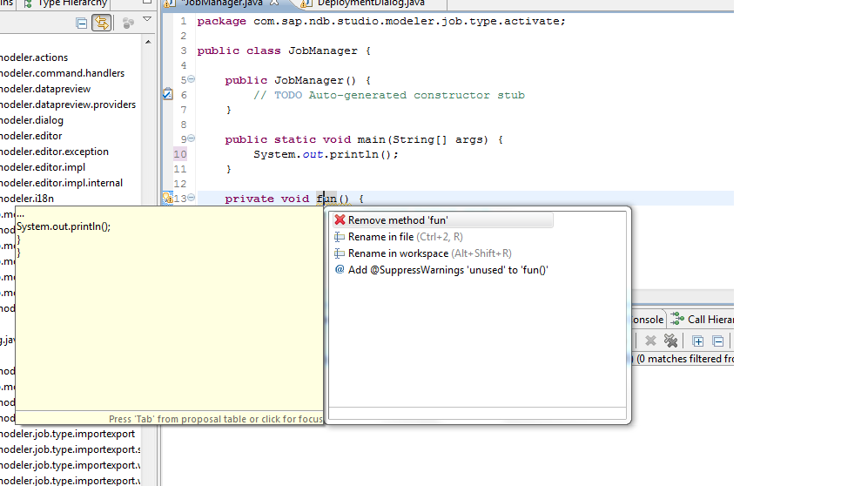Click 'public class JobManager' on line 3
Image resolution: width=868 pixels, height=486 pixels.
[x=278, y=51]
